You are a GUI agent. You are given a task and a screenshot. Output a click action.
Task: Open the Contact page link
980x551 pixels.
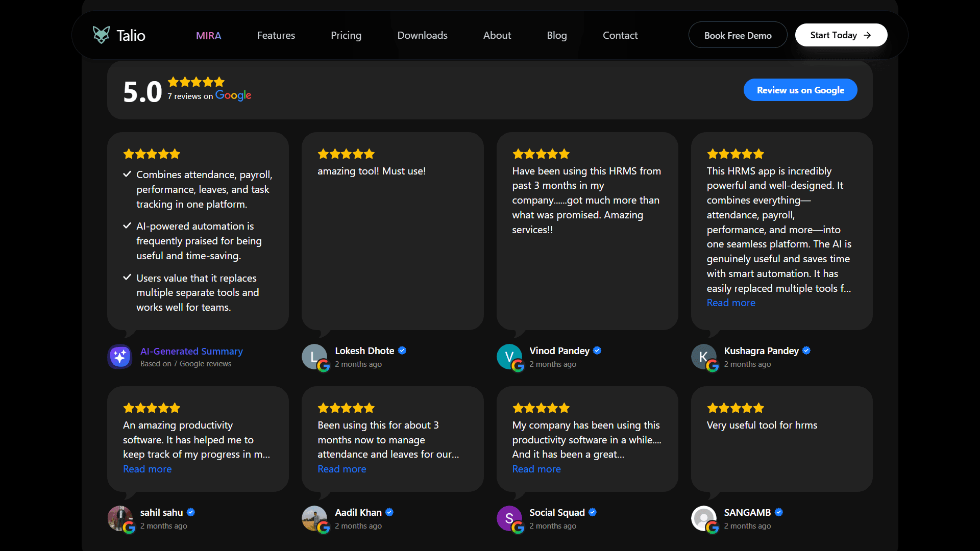coord(620,35)
